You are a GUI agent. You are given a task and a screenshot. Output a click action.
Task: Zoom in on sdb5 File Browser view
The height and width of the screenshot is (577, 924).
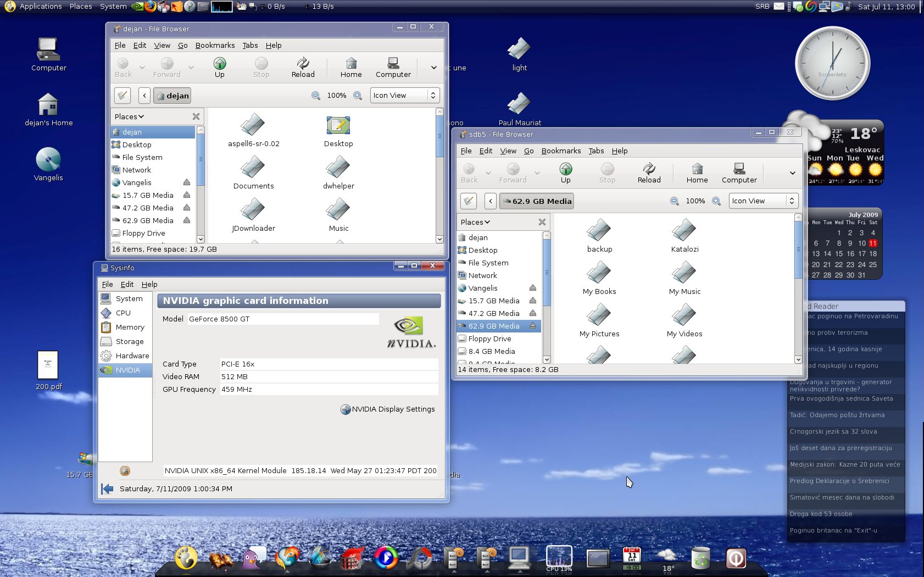pos(716,201)
